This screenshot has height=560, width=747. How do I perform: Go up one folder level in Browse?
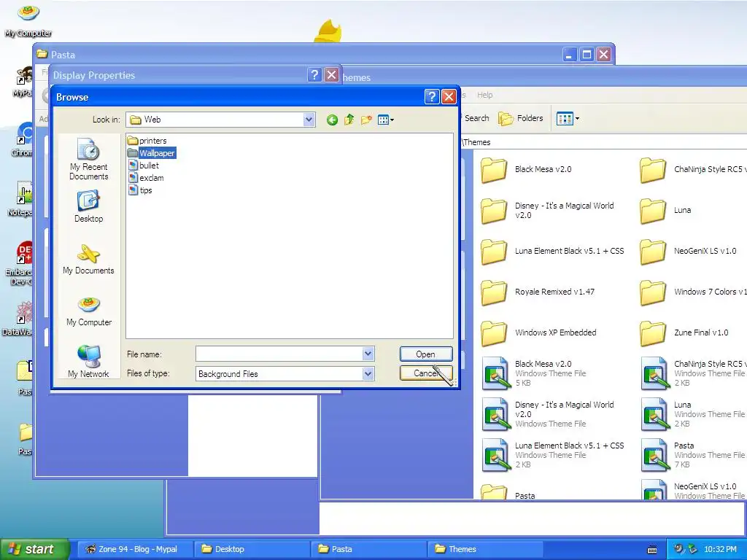pos(349,120)
